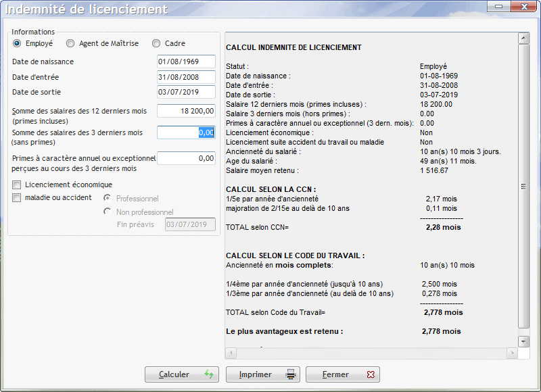Close the Indemnité de licenciement window

[x=523, y=6]
